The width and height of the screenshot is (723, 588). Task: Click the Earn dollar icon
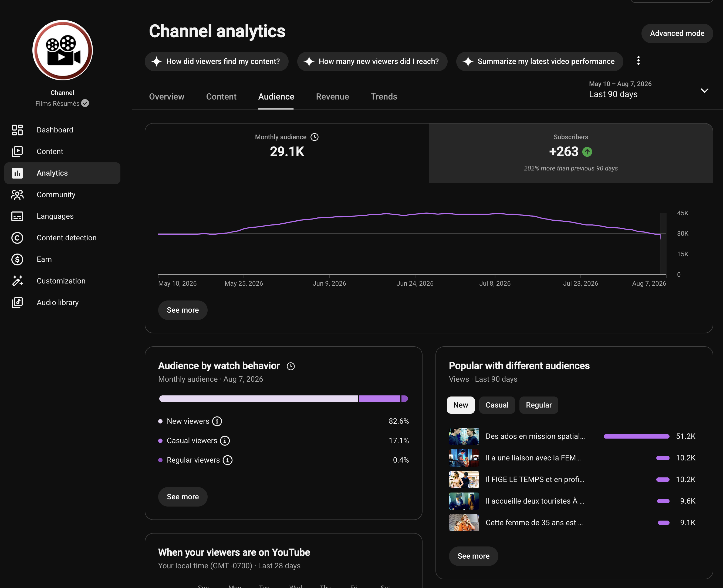tap(17, 259)
